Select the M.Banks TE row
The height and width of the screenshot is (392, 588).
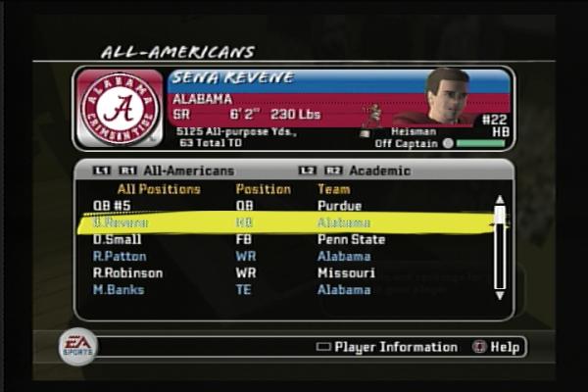[285, 290]
